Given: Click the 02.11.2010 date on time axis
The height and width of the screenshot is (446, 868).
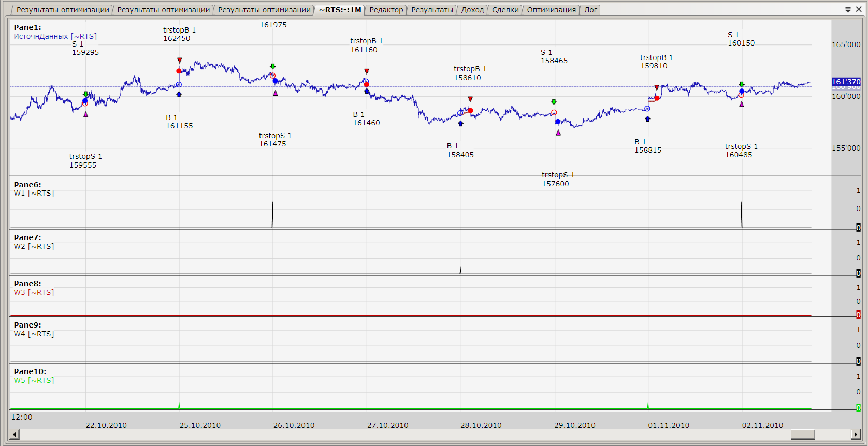Looking at the screenshot, I should tap(762, 425).
